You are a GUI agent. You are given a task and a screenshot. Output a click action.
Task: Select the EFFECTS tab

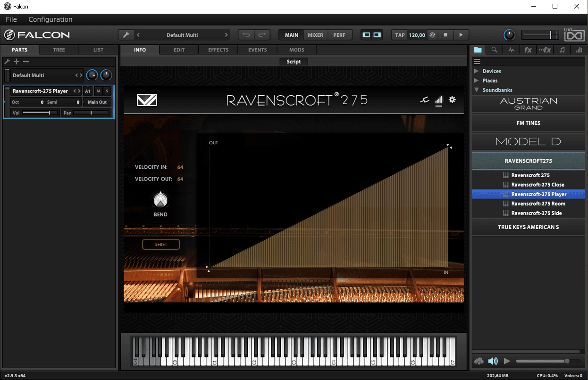point(218,50)
